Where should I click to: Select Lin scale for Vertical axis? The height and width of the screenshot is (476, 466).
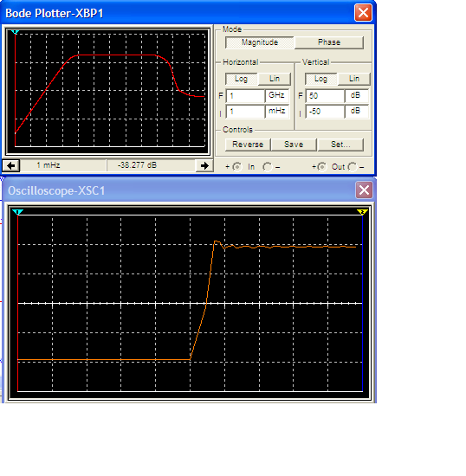(x=354, y=79)
